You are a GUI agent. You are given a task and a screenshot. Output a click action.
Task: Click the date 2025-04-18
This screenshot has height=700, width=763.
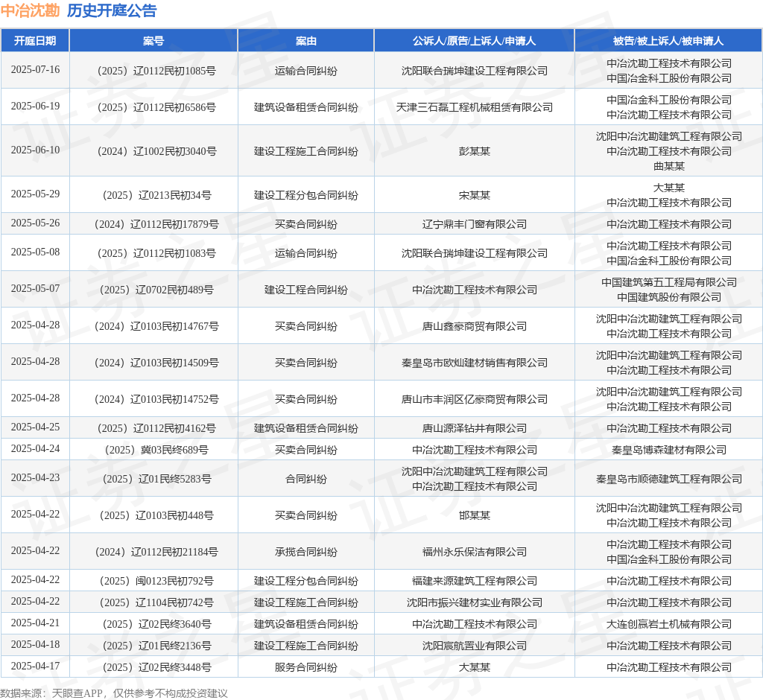click(x=35, y=644)
